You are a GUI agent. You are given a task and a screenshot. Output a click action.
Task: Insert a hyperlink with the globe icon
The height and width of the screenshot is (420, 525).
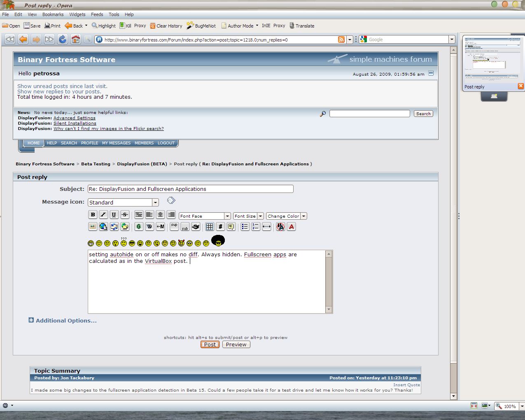pyautogui.click(x=103, y=226)
